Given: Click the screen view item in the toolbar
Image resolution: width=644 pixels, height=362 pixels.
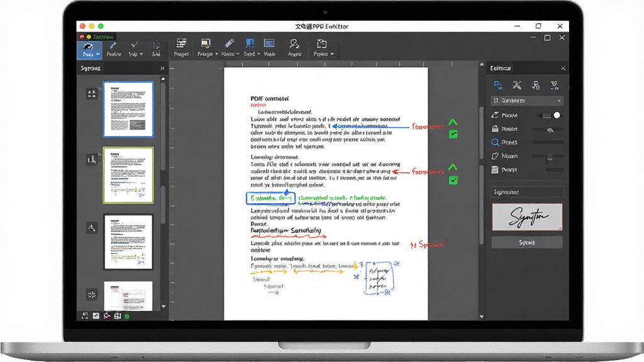Looking at the screenshot, I should tap(269, 47).
